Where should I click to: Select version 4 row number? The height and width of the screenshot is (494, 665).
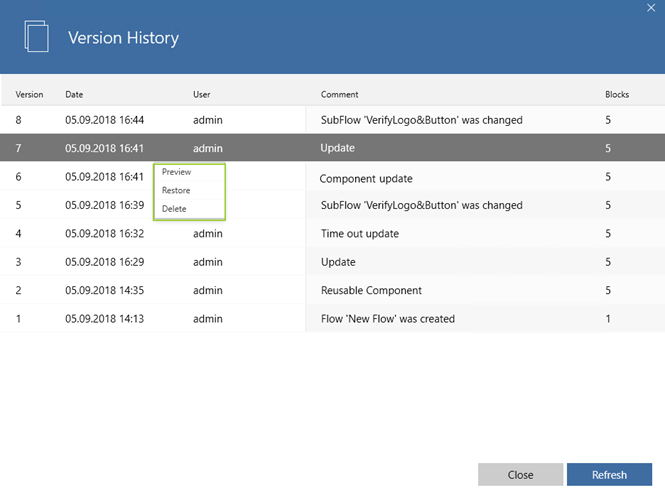(x=18, y=234)
